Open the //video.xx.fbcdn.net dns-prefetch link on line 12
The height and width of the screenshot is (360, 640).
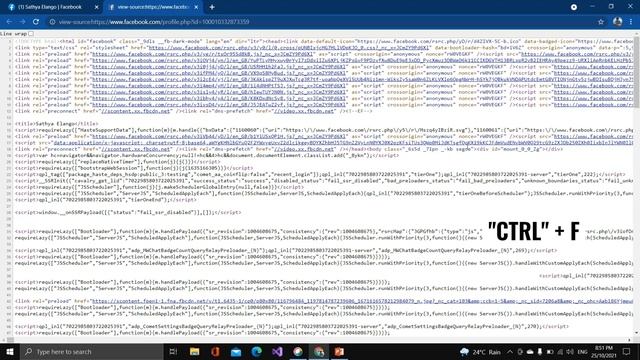(304, 111)
